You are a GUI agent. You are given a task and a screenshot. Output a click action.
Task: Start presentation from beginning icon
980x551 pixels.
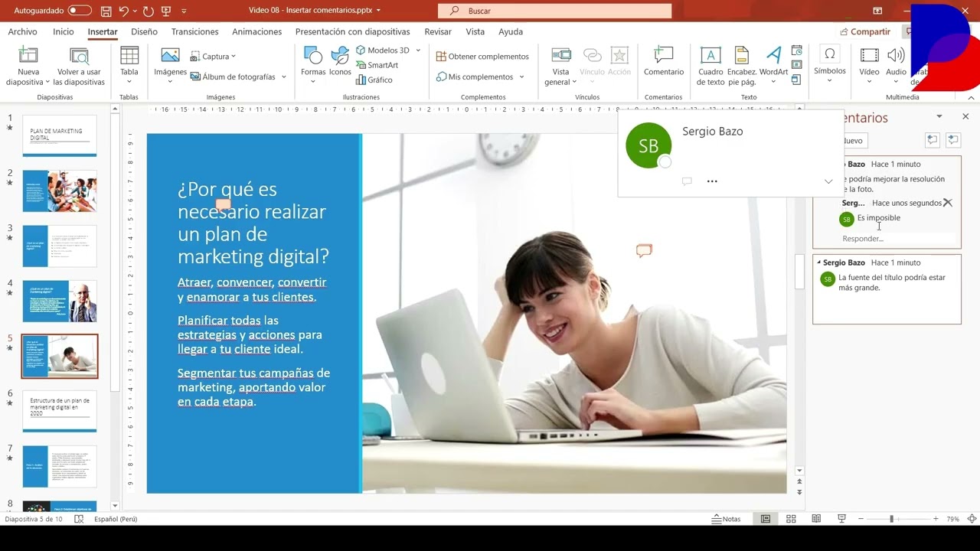click(166, 11)
